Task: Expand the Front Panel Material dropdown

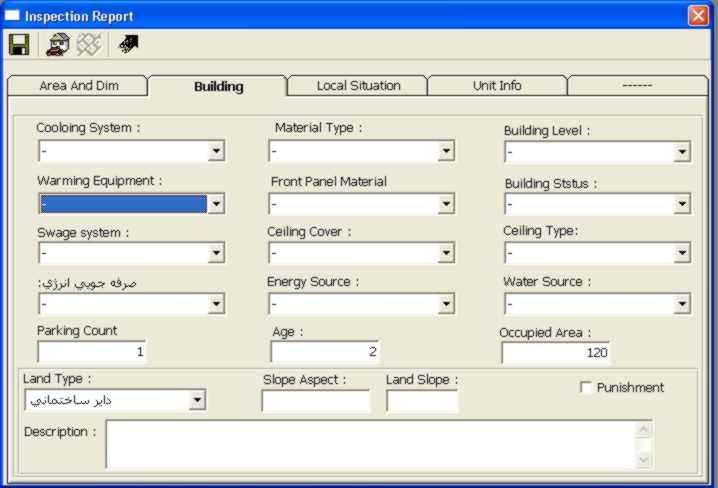Action: [x=446, y=204]
